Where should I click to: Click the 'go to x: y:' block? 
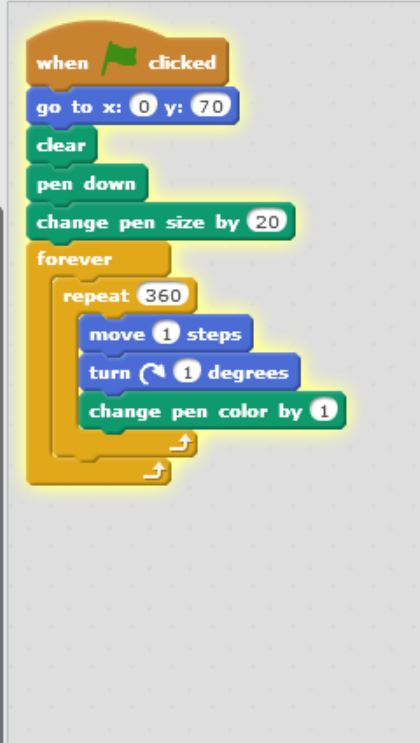tap(133, 107)
